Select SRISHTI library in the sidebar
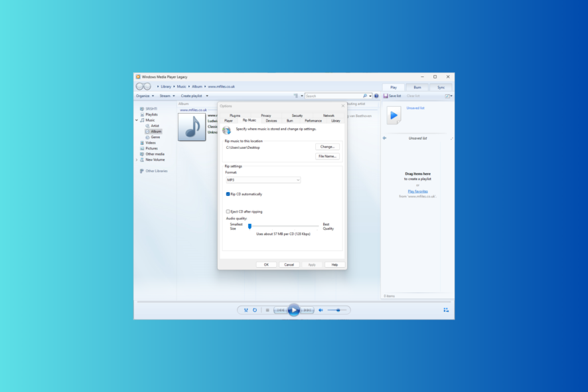Screen dimensions: 588x392 (149, 109)
